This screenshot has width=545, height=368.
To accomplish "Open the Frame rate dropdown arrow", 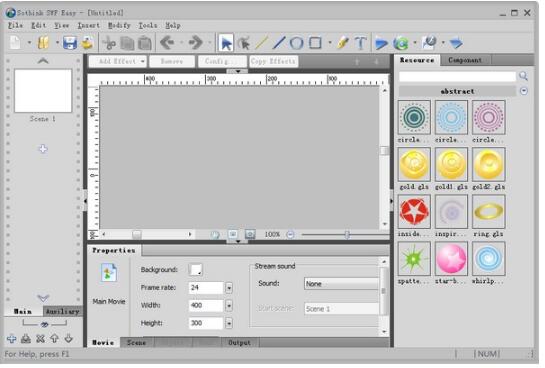I will click(229, 288).
